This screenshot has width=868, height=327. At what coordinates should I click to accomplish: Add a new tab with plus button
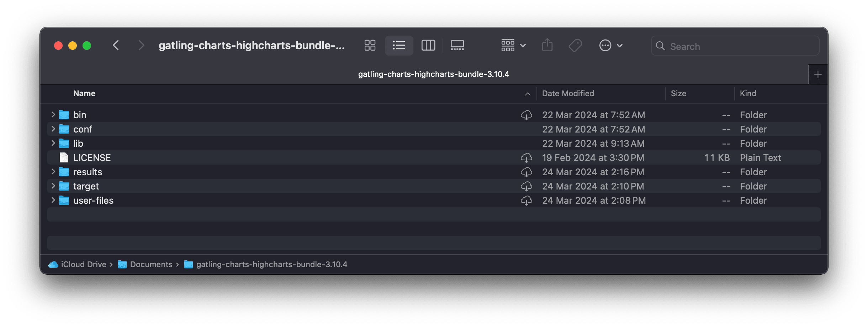click(x=818, y=74)
